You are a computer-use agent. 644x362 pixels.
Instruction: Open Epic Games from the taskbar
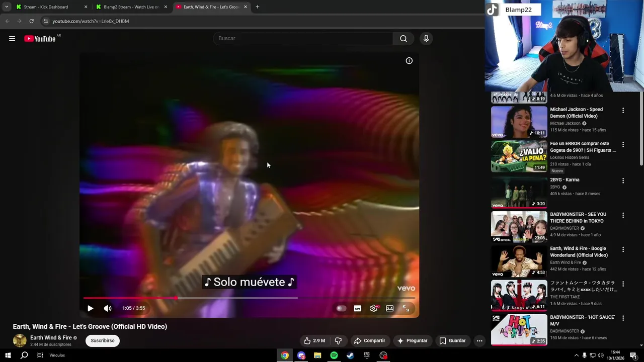367,355
